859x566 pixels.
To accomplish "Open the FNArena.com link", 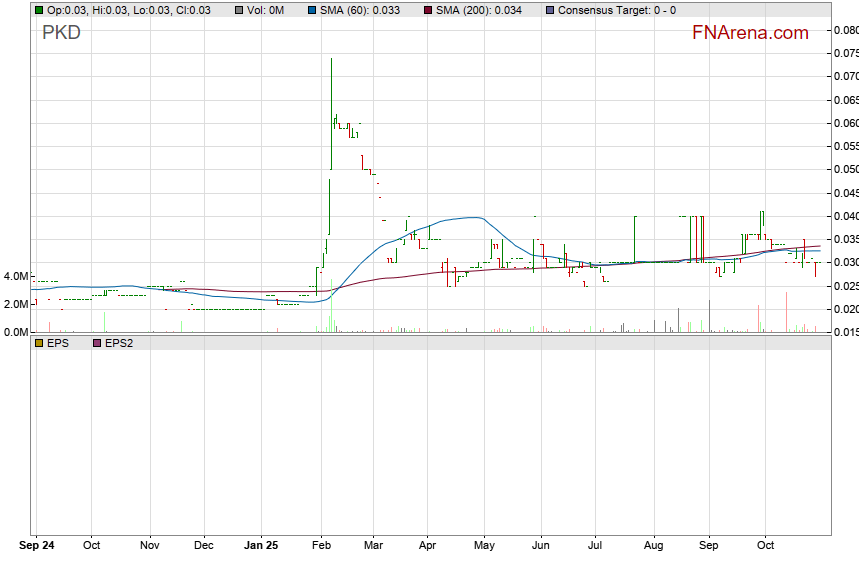I will point(750,33).
